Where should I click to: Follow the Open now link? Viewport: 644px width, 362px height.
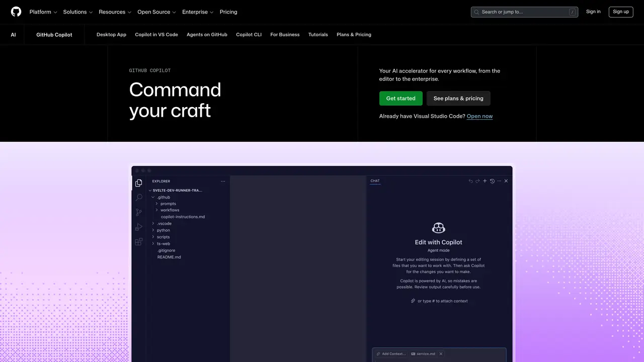(479, 116)
